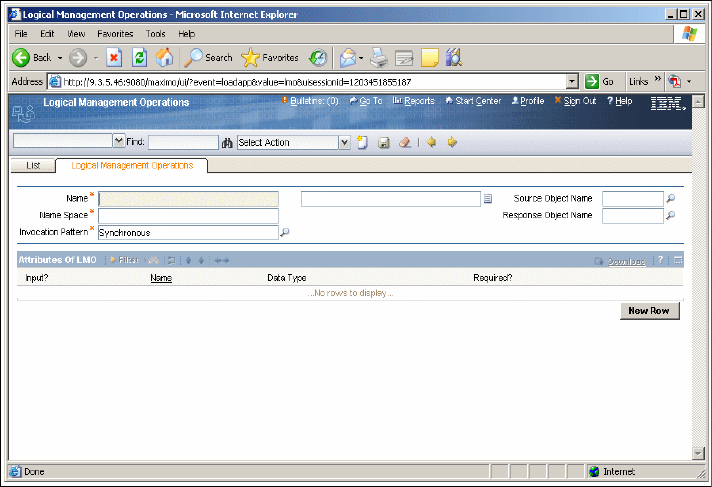Viewport: 712px width, 487px height.
Task: Click the Long Description icon next to the description field
Action: pos(488,199)
